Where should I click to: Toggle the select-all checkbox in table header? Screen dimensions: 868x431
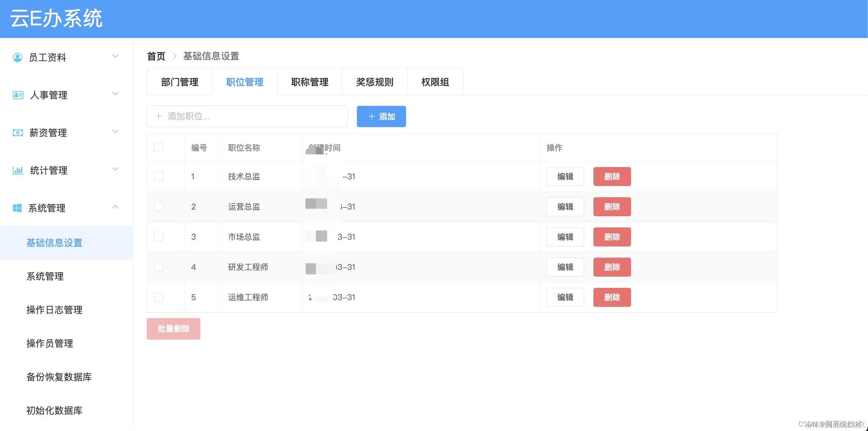coord(159,147)
